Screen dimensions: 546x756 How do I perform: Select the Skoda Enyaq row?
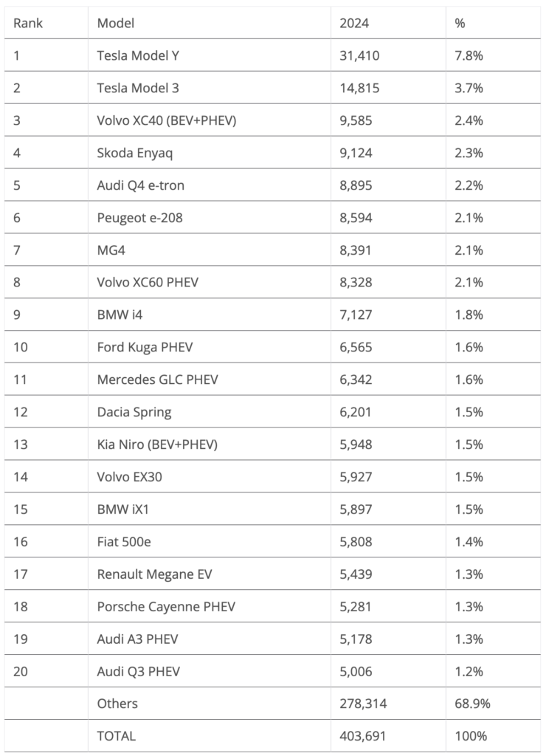273,152
